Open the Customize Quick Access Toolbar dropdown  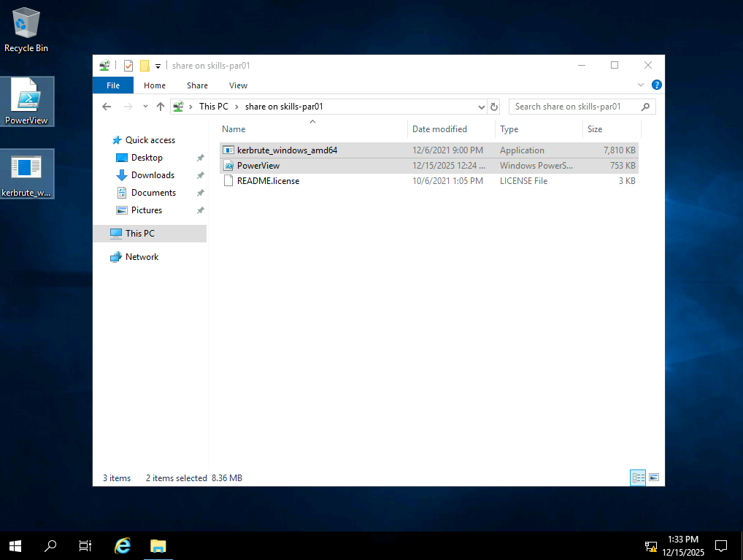click(x=158, y=66)
